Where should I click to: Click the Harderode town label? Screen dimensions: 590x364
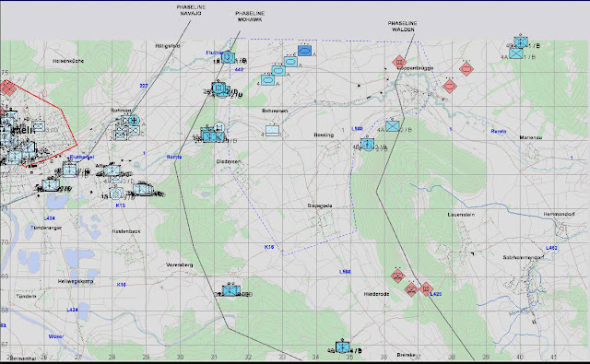click(x=376, y=294)
